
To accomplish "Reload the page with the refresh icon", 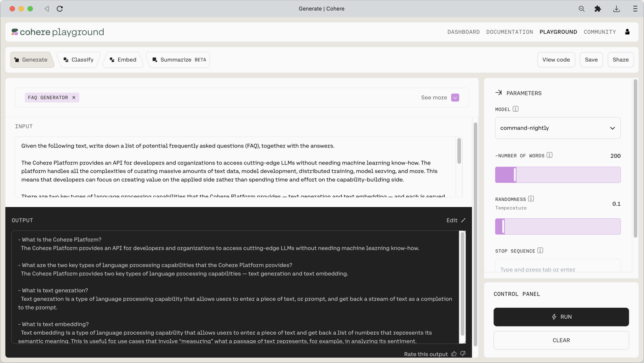I will point(60,9).
